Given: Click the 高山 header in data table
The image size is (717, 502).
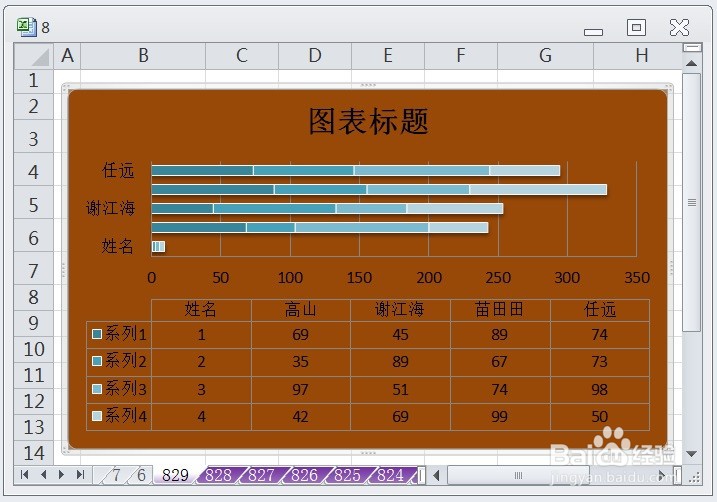Looking at the screenshot, I should (x=300, y=310).
